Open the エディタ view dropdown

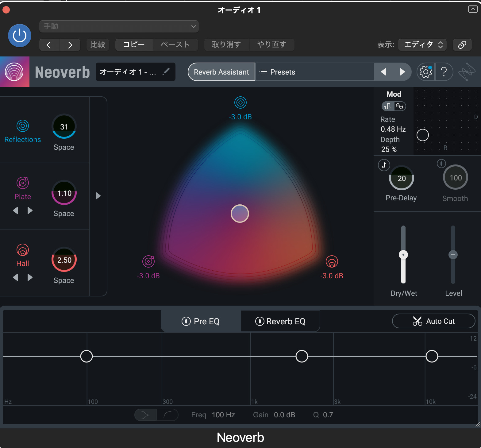(422, 45)
